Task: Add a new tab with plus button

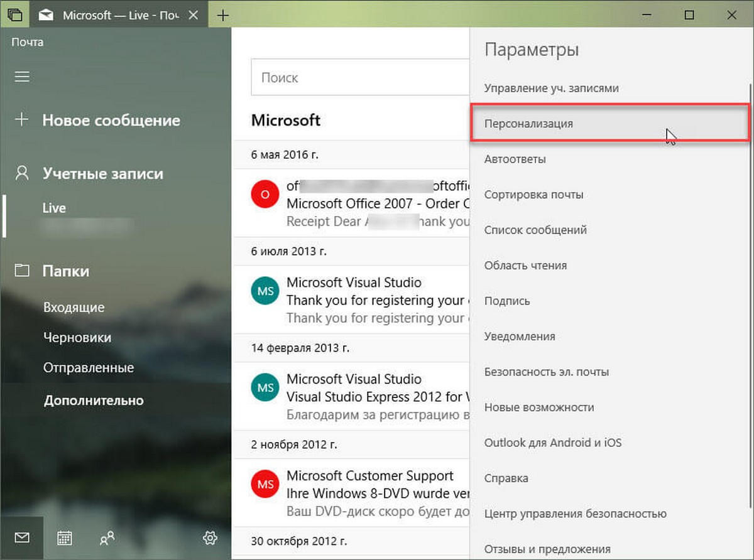Action: tap(222, 16)
